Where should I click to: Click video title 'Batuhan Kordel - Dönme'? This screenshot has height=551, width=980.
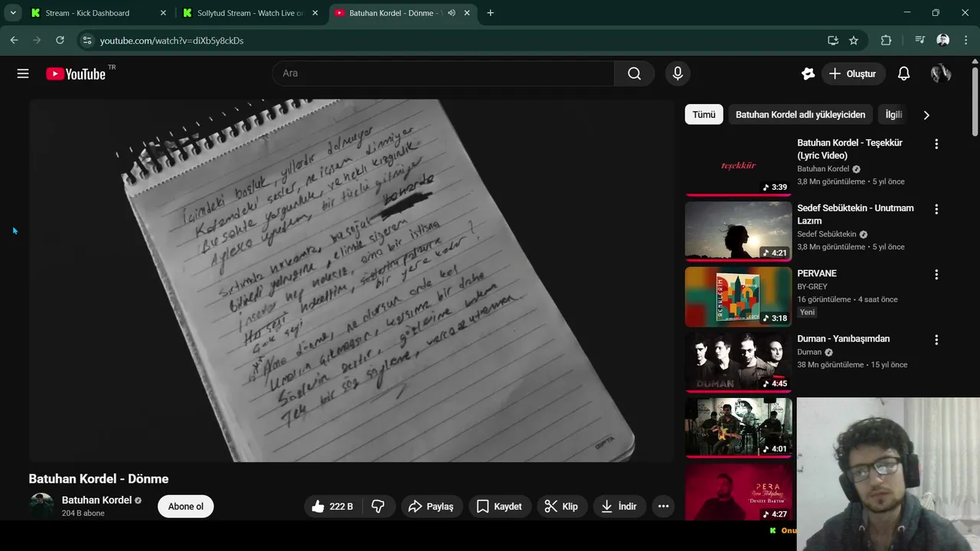coord(99,479)
